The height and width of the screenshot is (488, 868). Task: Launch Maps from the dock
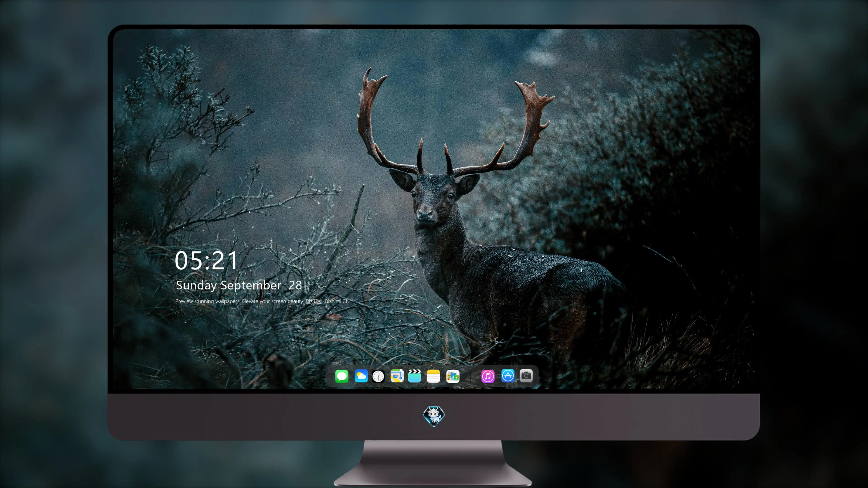point(397,376)
